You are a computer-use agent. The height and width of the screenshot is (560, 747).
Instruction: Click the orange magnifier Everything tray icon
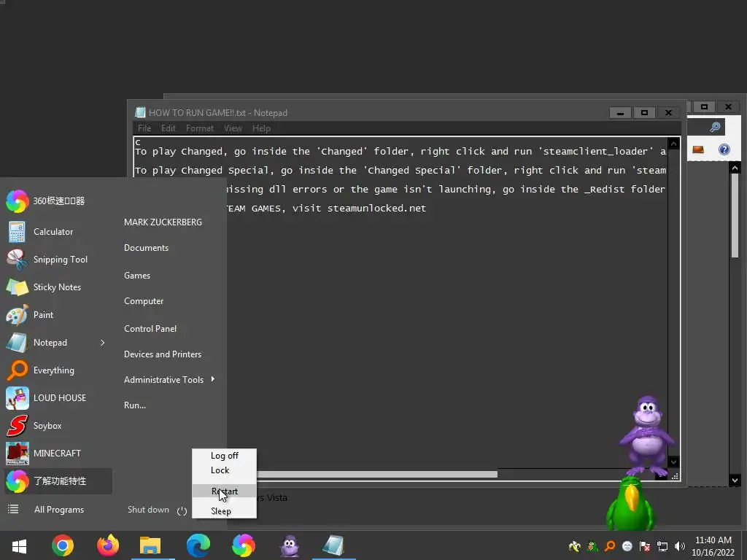coord(610,546)
